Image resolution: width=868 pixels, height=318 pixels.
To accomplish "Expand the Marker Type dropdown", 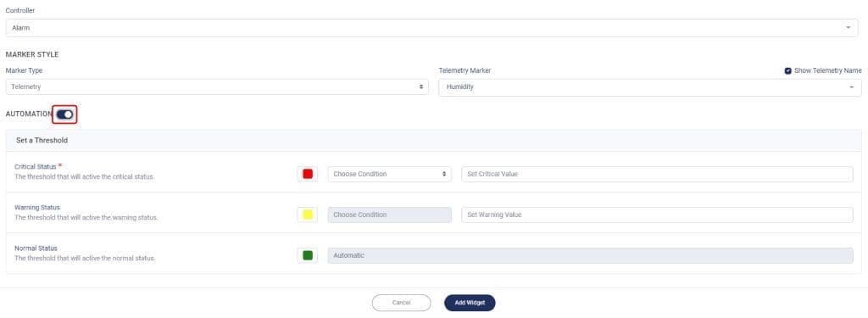I will click(217, 87).
